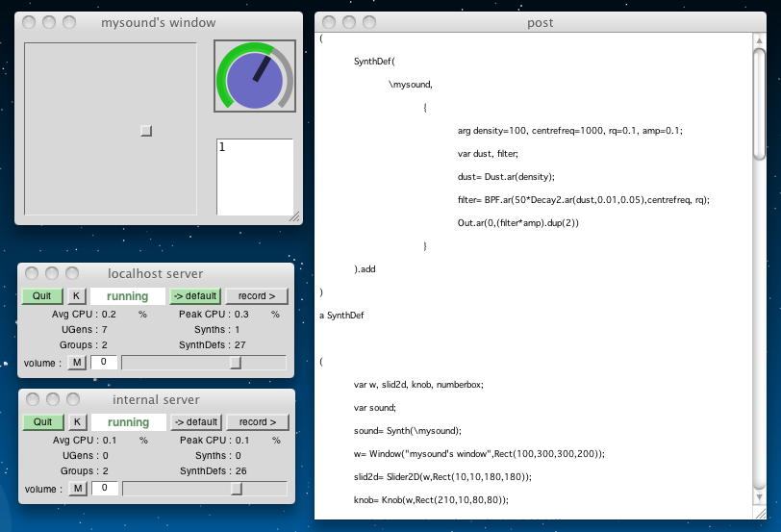This screenshot has width=781, height=532.
Task: Click the running status in localhost server
Action: click(128, 296)
